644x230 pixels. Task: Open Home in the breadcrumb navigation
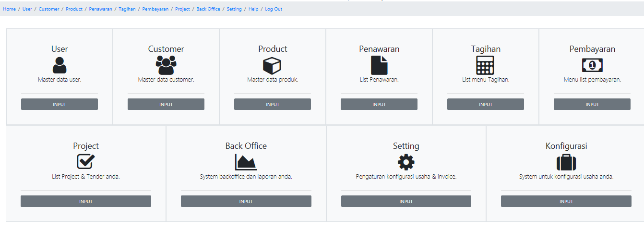(9, 9)
